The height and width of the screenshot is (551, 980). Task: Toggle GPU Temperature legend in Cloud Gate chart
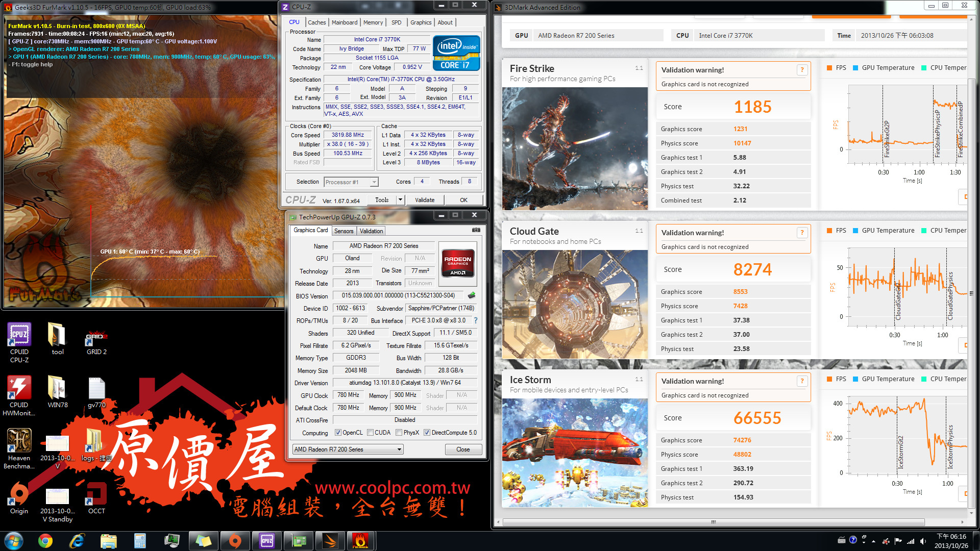[884, 231]
